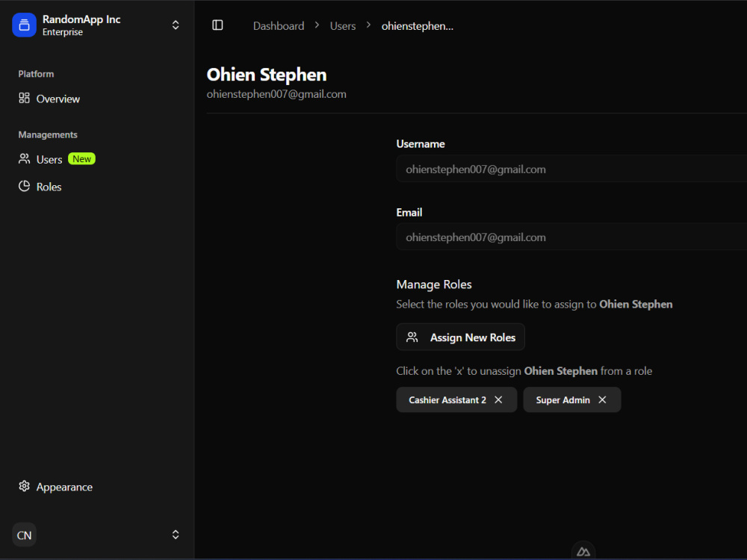Click the Overview grid icon
The height and width of the screenshot is (560, 747).
25,98
